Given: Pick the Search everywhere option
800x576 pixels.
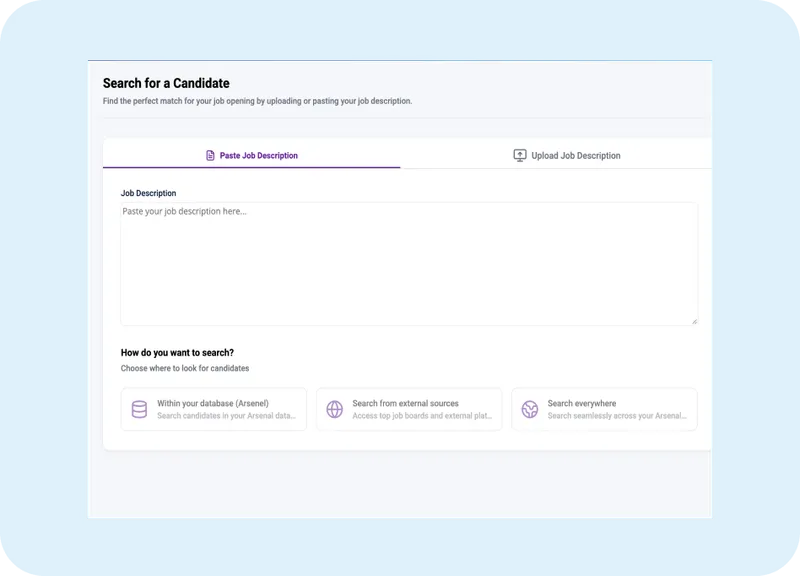Looking at the screenshot, I should [604, 409].
